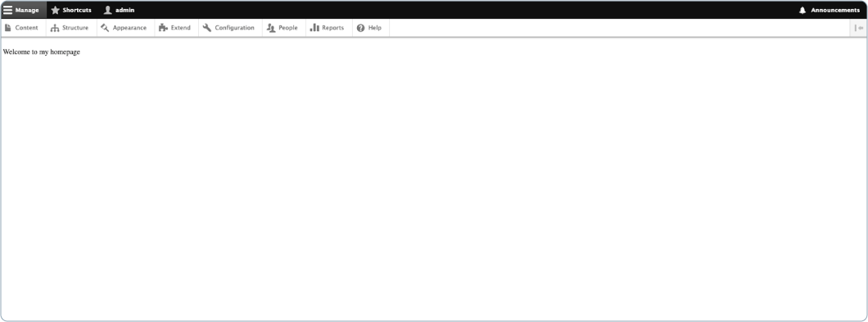Open the Help menu label

click(x=375, y=28)
